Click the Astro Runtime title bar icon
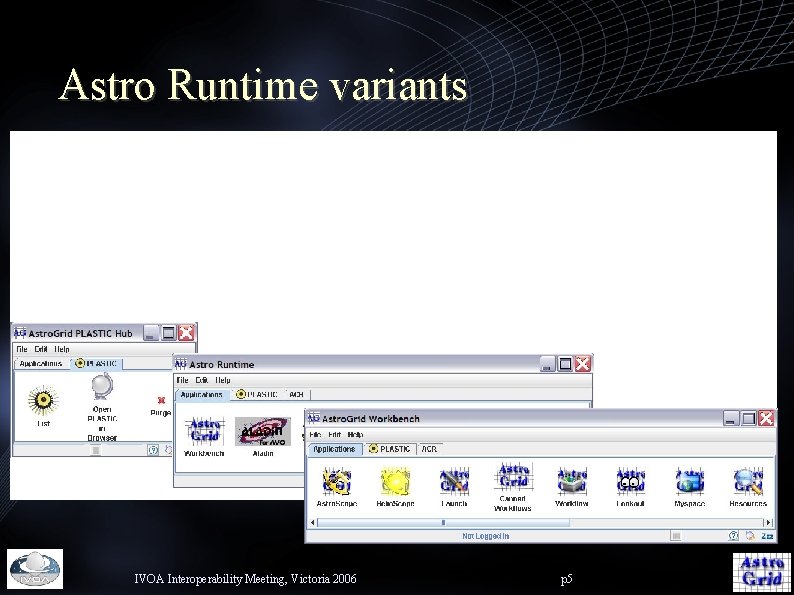The image size is (794, 595). pyautogui.click(x=181, y=364)
